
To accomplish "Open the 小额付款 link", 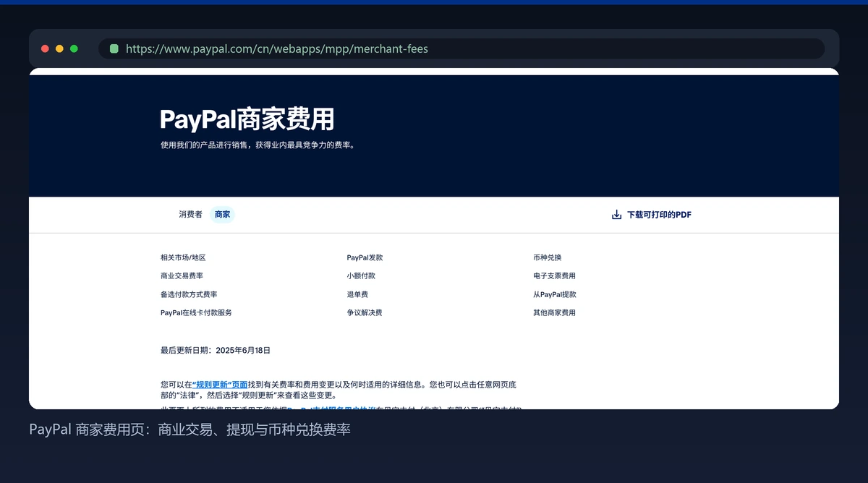I will tap(361, 275).
